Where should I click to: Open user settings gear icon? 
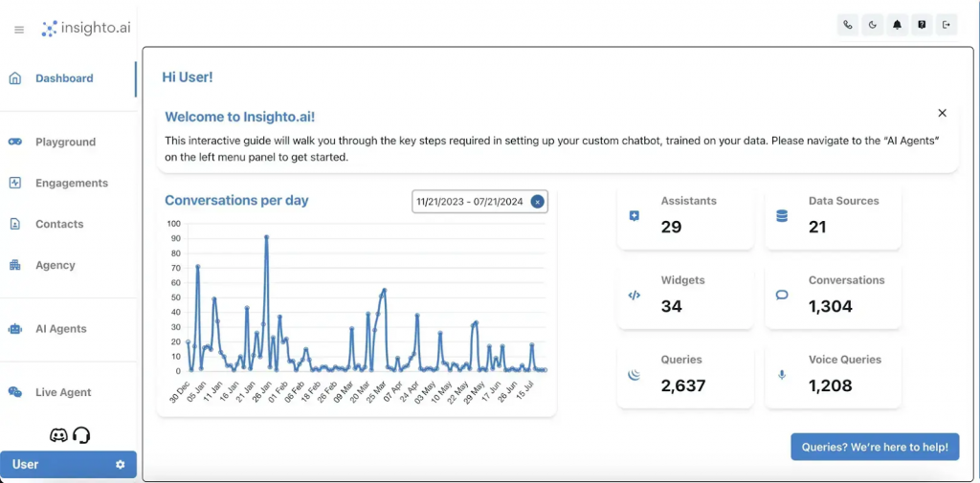pos(121,465)
